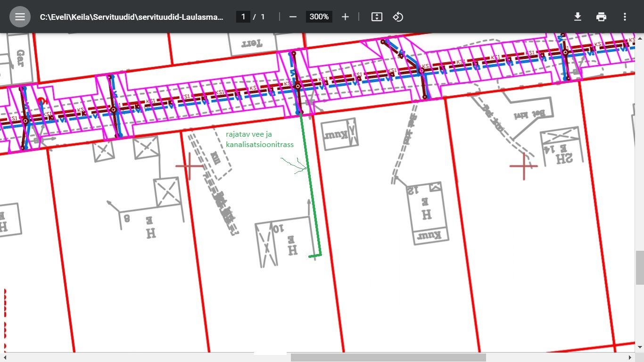Open the sidebar menu hamburger icon

pos(20,17)
